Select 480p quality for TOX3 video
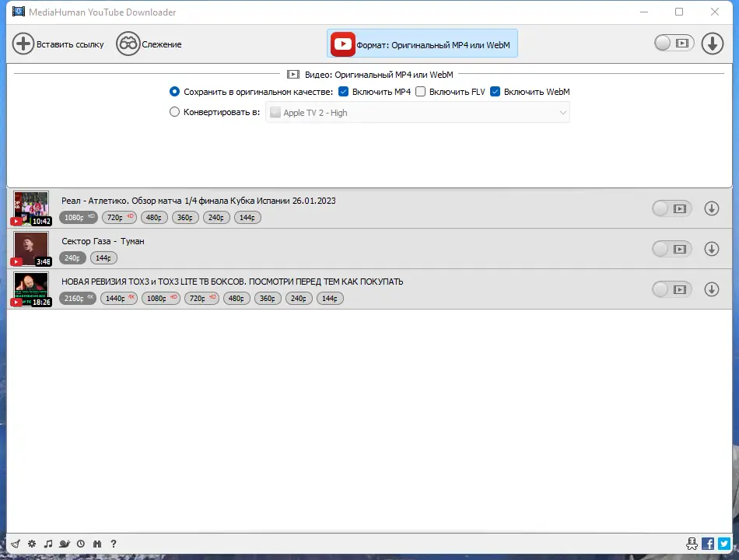The height and width of the screenshot is (560, 739). pos(236,299)
